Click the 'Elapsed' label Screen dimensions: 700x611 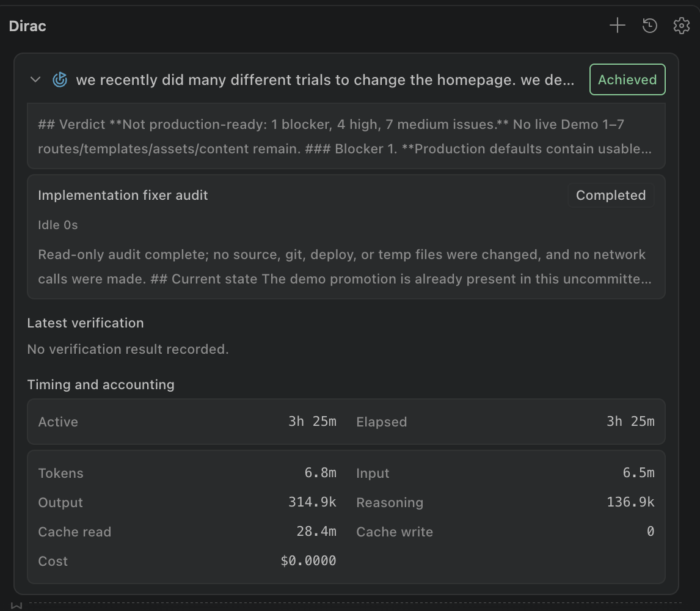click(x=381, y=422)
